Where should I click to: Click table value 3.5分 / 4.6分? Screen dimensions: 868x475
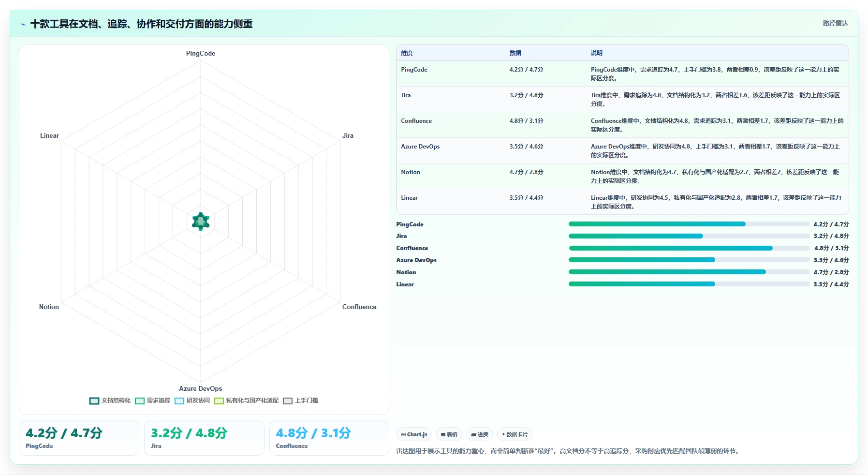[x=526, y=147]
